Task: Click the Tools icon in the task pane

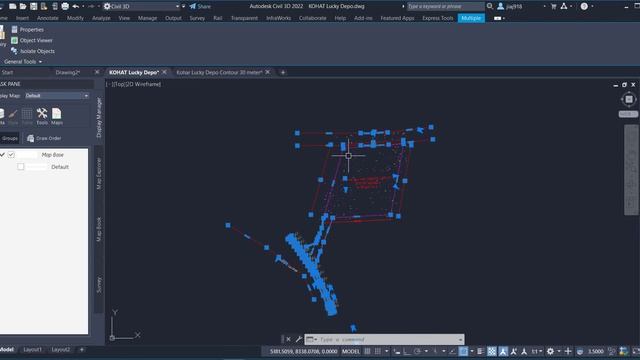Action: pyautogui.click(x=42, y=116)
